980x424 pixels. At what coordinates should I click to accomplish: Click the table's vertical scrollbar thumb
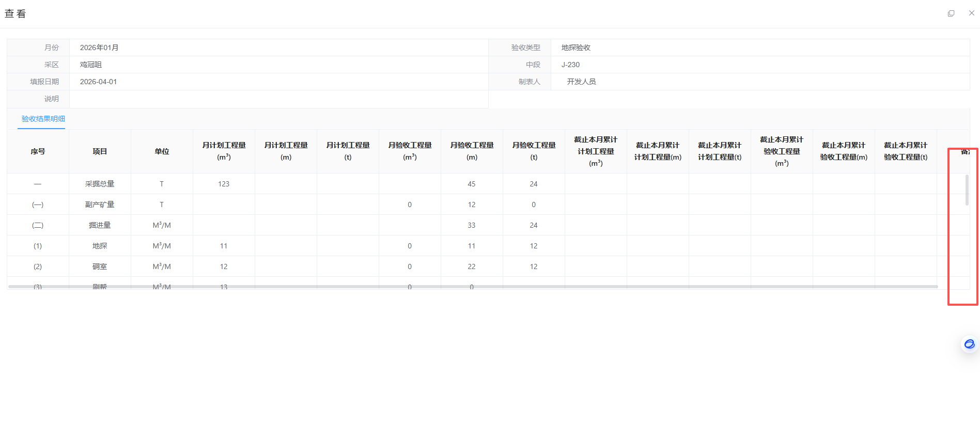(967, 190)
